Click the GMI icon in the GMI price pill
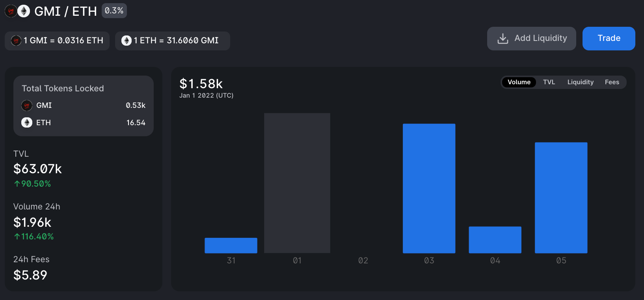 [16, 41]
